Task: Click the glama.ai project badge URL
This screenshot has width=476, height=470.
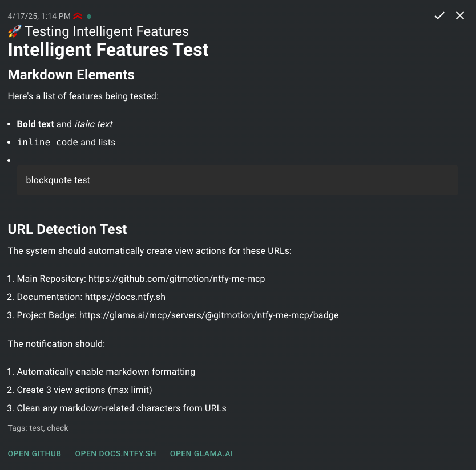Action: pos(208,315)
